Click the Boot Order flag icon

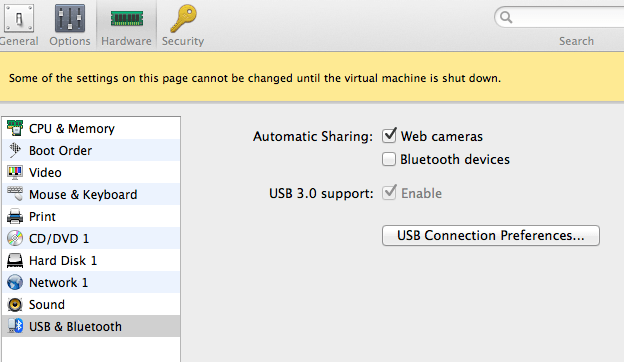(x=15, y=150)
